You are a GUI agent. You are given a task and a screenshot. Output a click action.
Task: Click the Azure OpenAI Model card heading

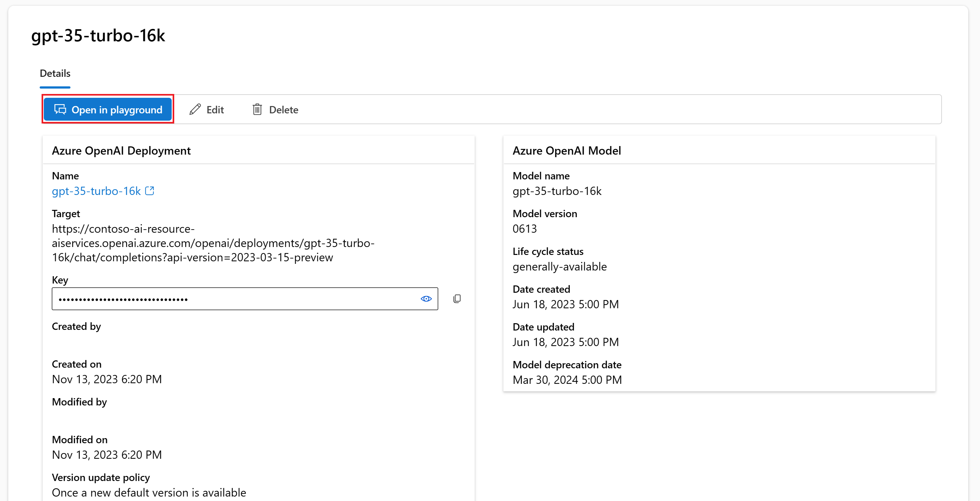pos(567,151)
